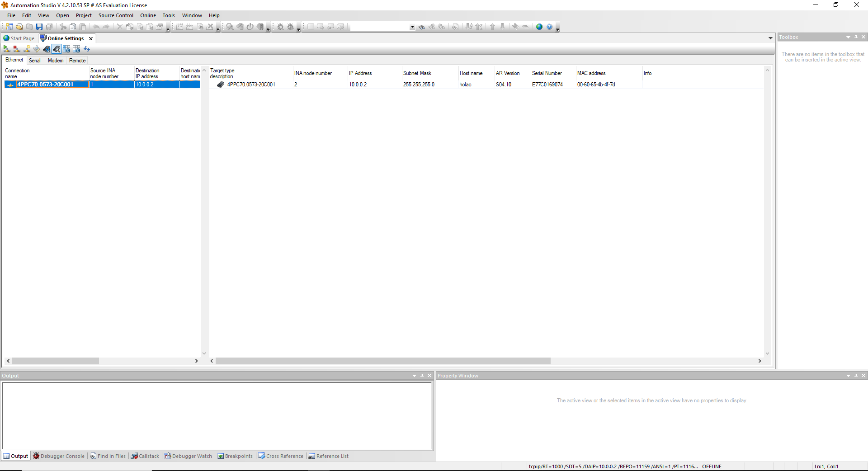Select the Modem tab
The width and height of the screenshot is (868, 471).
point(56,61)
